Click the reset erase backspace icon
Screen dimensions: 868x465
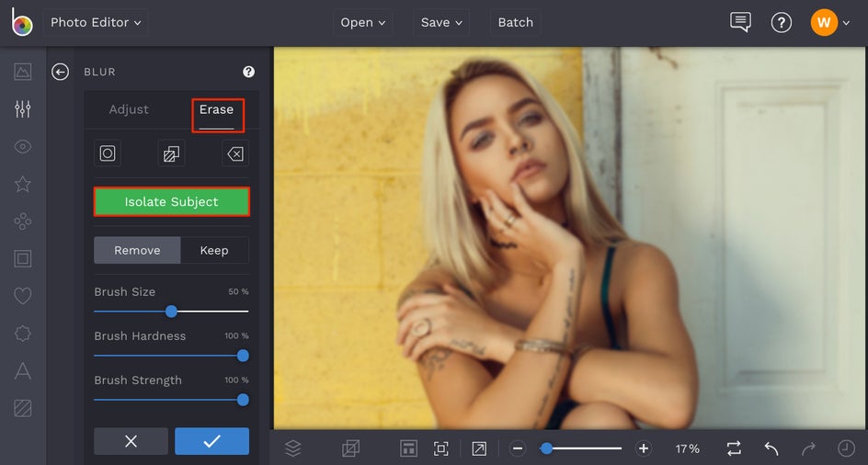(x=235, y=153)
